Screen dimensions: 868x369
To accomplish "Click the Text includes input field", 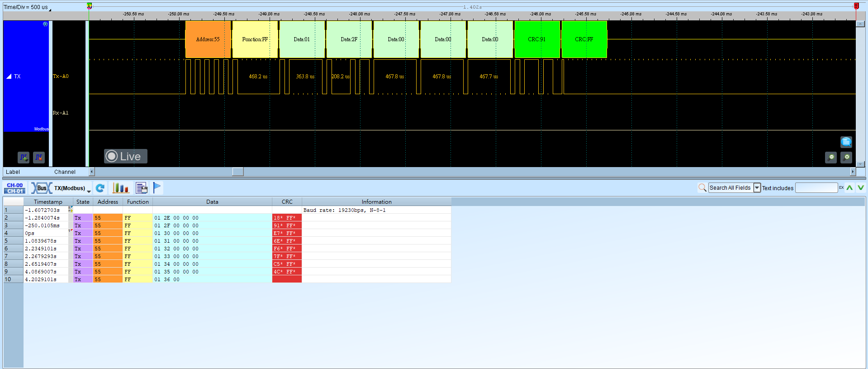I will tap(816, 187).
